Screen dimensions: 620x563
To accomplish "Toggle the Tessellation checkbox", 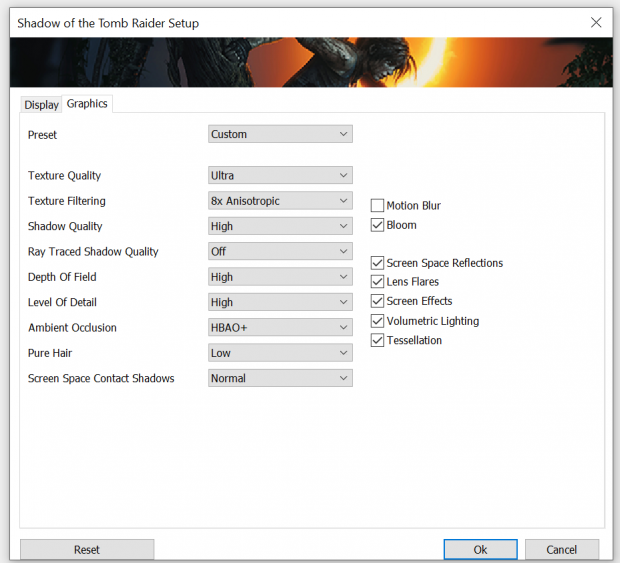I will [377, 340].
